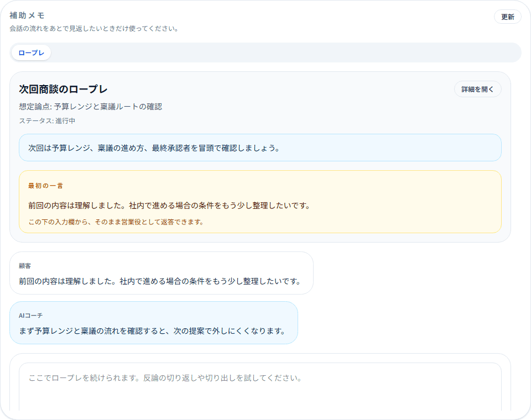Select the ロープレ tab

(x=31, y=53)
